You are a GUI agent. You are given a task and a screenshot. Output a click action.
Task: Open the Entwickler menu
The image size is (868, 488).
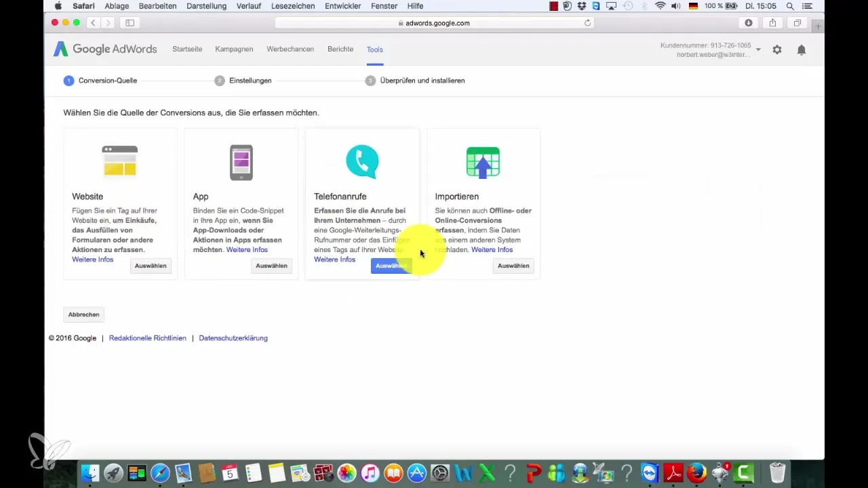344,5
